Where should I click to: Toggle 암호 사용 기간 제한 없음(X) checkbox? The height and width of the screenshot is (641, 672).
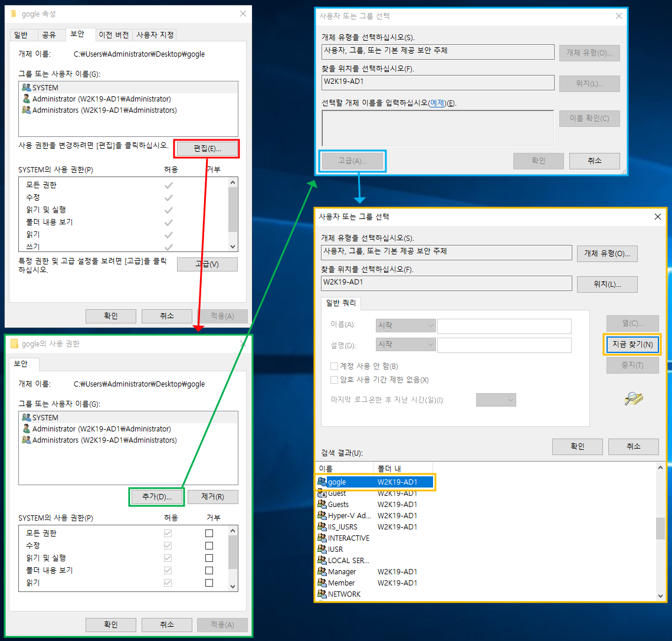(335, 380)
